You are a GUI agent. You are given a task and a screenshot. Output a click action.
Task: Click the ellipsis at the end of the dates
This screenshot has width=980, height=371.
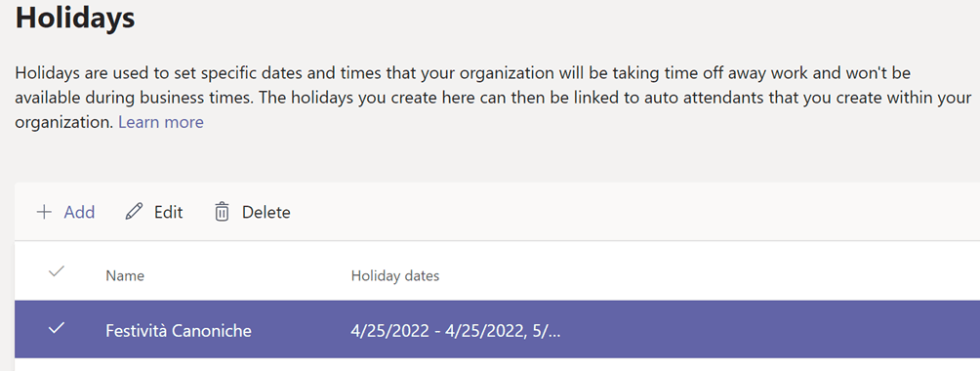pyautogui.click(x=554, y=330)
